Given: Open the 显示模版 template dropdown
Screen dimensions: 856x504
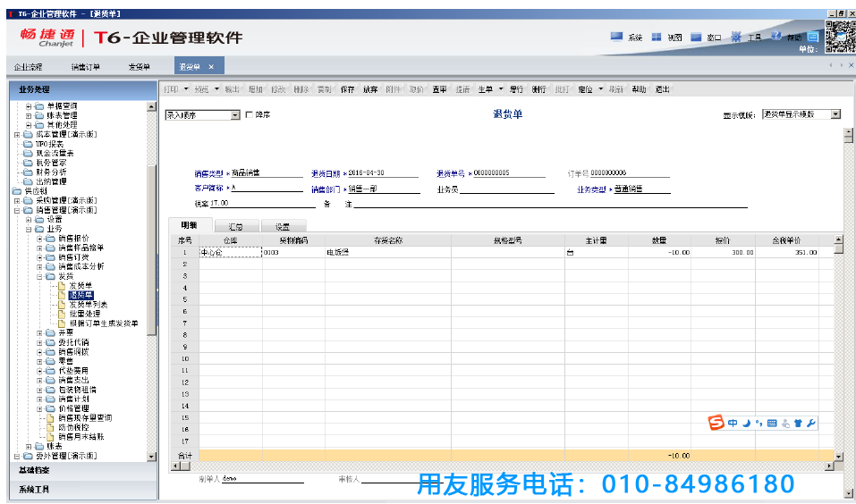Looking at the screenshot, I should pos(835,114).
